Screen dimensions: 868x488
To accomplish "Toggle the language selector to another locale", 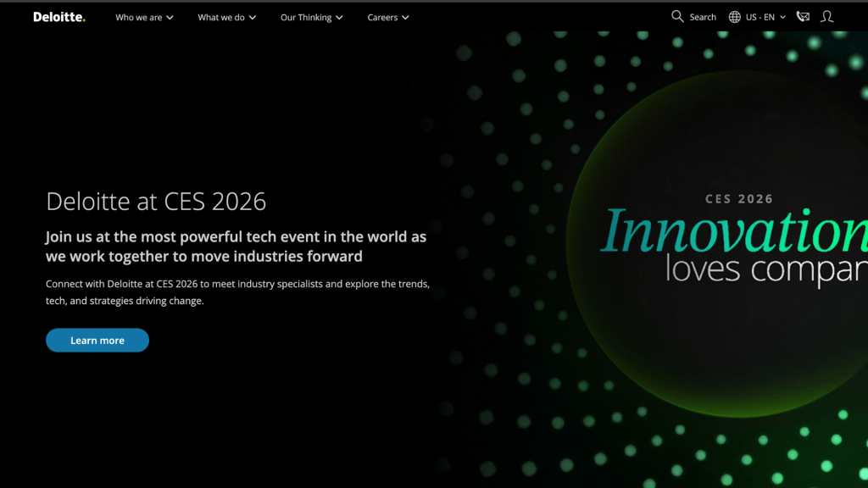I will pyautogui.click(x=759, y=16).
